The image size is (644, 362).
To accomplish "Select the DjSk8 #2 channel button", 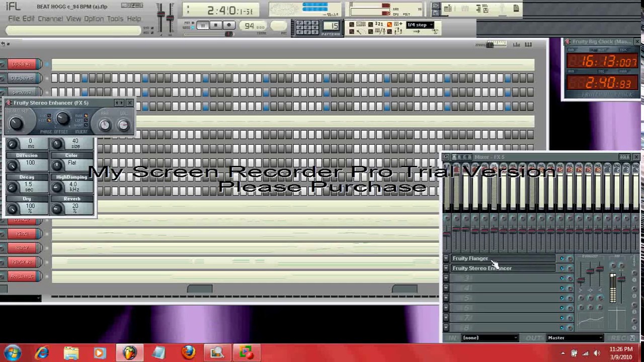I will (x=22, y=64).
